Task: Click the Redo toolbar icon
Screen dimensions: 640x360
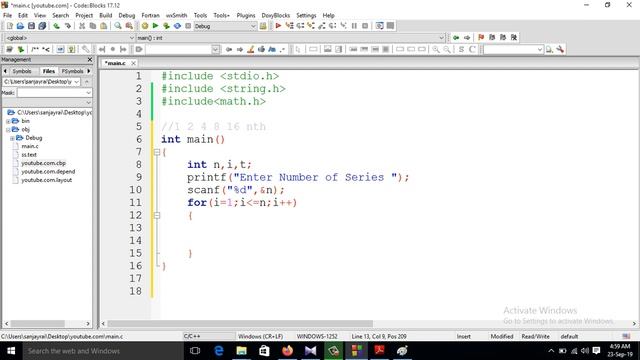Action: click(67, 26)
